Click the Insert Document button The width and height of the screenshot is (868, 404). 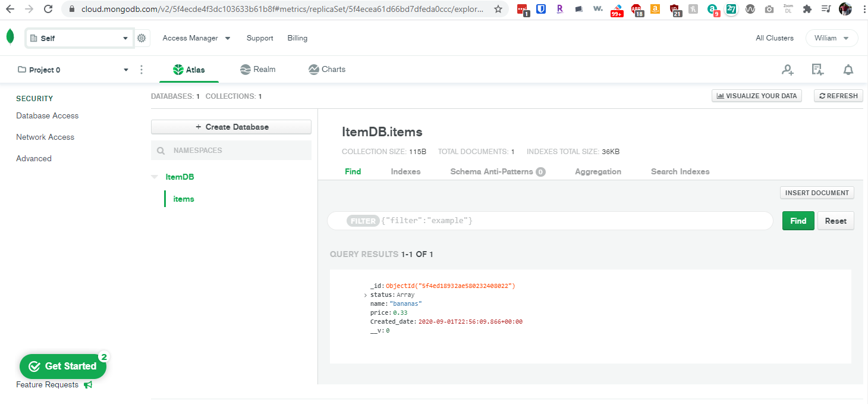(817, 193)
